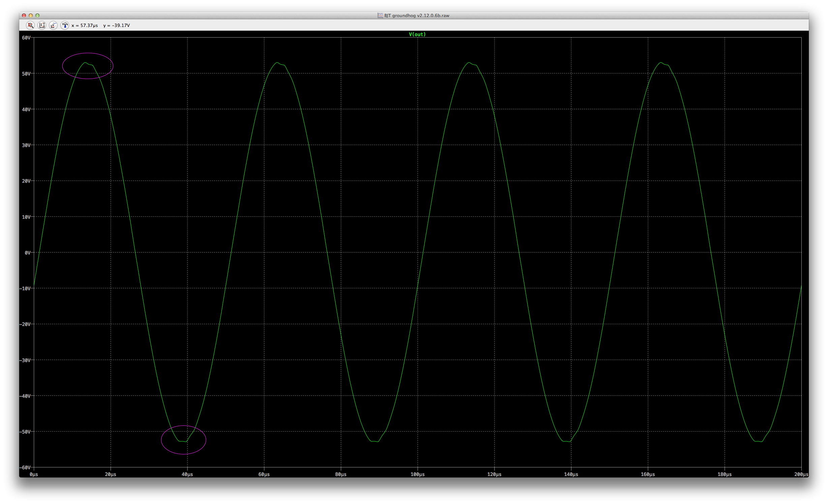Click the window title BJT groundhog v2.12.0.6b.raw

[417, 16]
